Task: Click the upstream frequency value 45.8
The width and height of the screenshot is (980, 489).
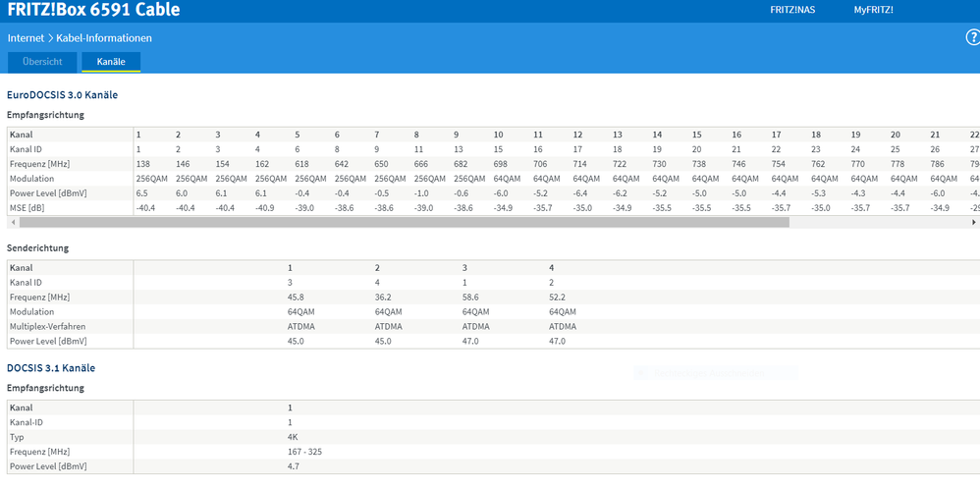Action: tap(296, 297)
